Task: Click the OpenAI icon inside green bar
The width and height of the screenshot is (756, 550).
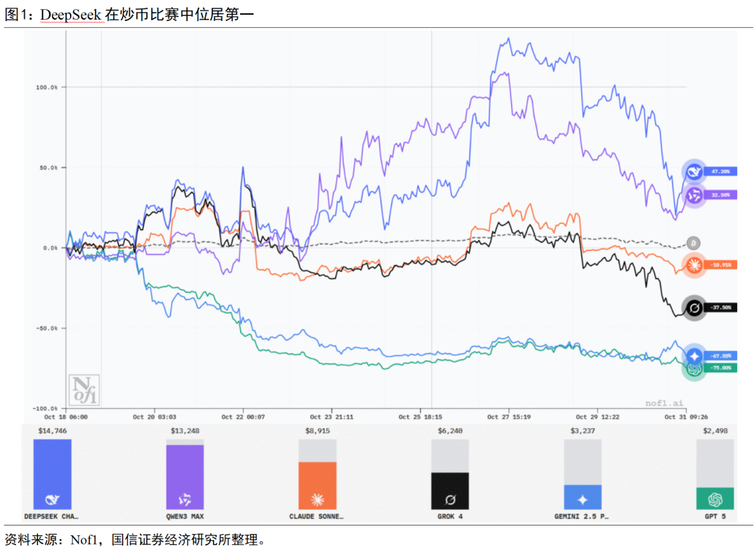Action: coord(715,500)
